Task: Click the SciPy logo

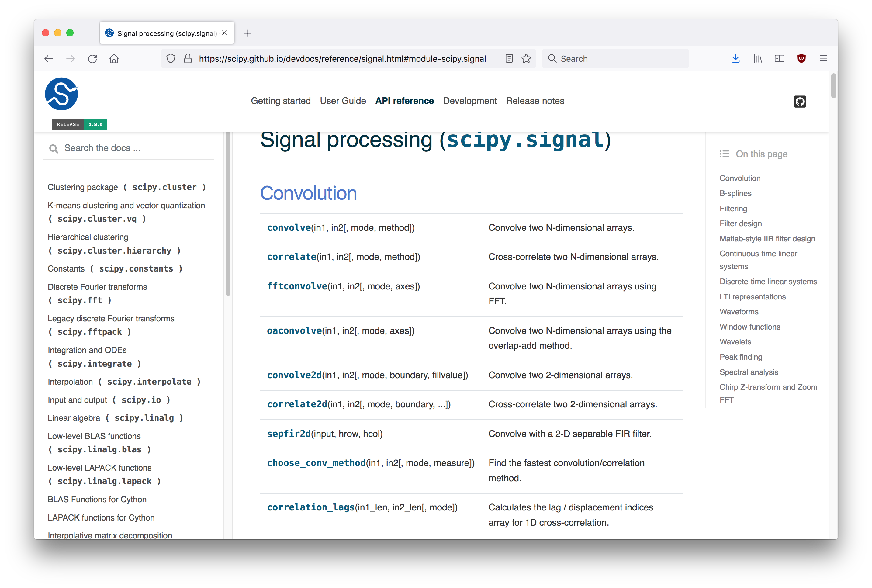Action: (62, 94)
